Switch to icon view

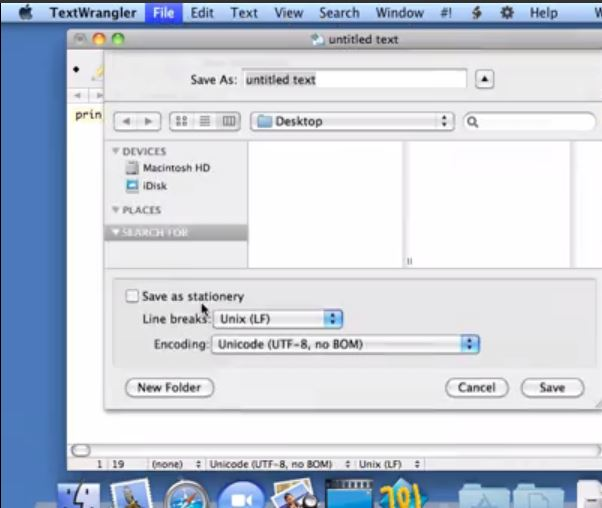click(x=181, y=121)
